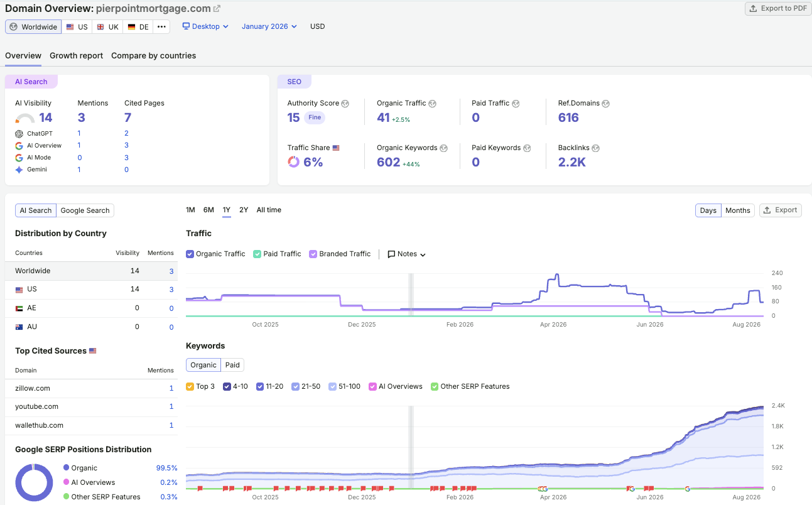Switch the chart to Days view
This screenshot has height=505, width=812.
click(x=708, y=210)
